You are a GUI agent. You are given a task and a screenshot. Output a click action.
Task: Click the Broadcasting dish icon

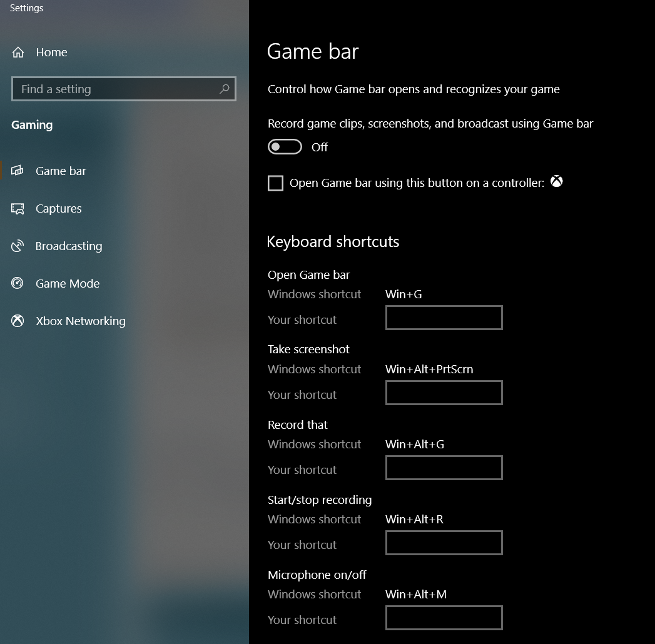pos(17,246)
